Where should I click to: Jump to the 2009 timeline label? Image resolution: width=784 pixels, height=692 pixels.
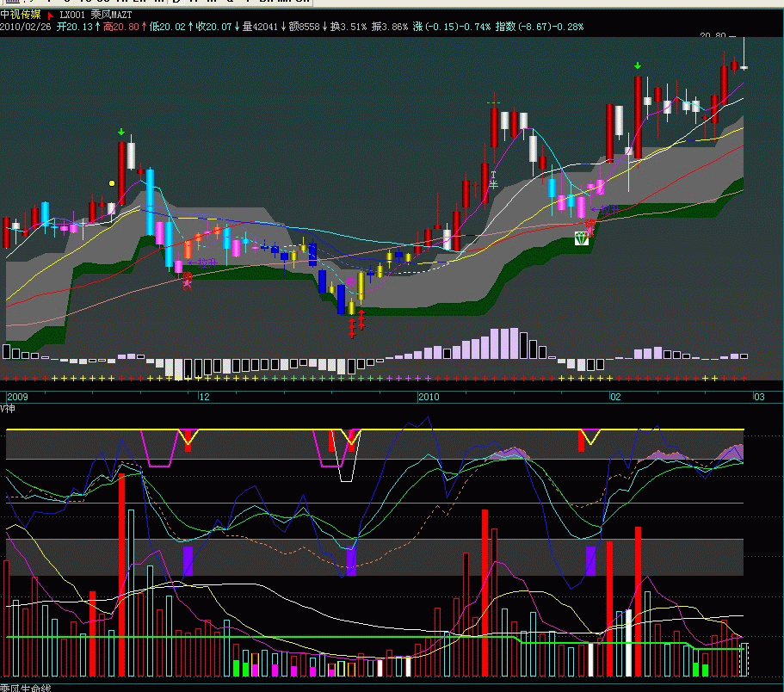16,397
